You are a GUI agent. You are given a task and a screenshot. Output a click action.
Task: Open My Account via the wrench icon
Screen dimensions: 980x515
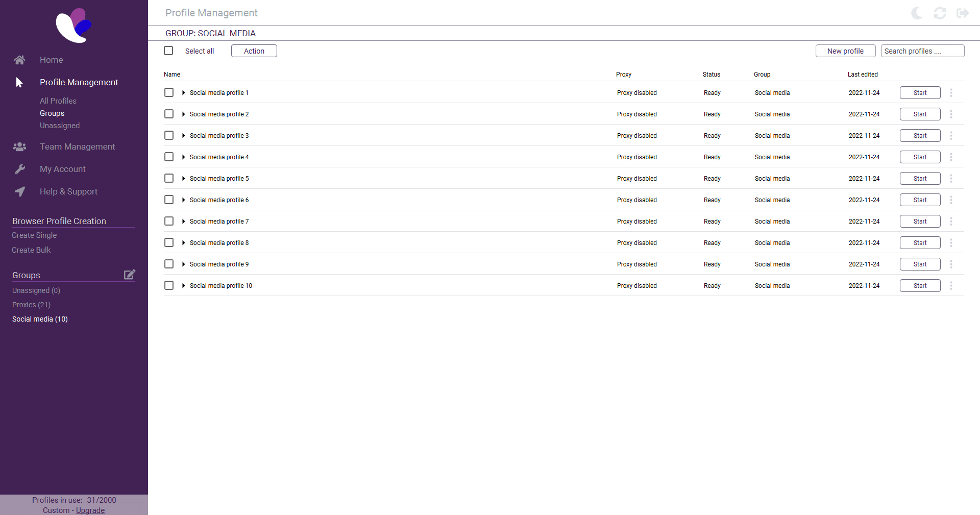point(19,169)
